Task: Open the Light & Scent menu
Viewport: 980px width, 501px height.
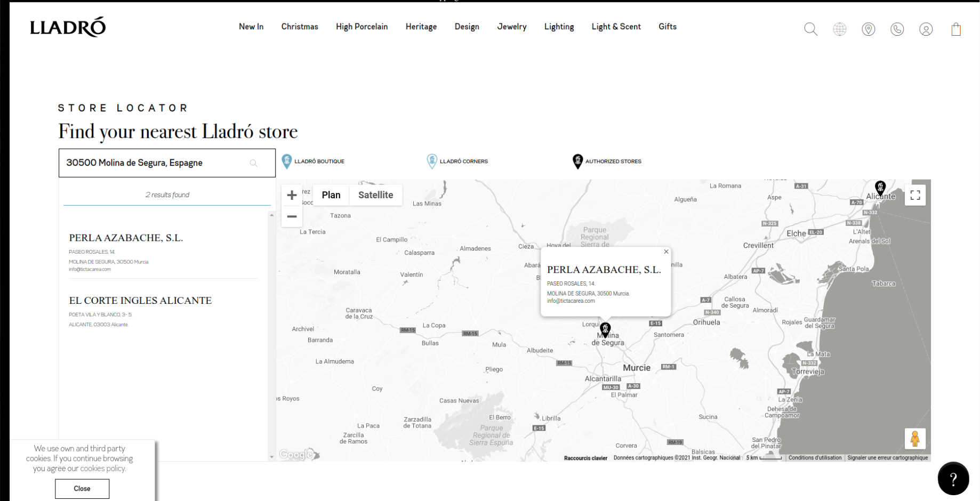Action: pos(616,27)
